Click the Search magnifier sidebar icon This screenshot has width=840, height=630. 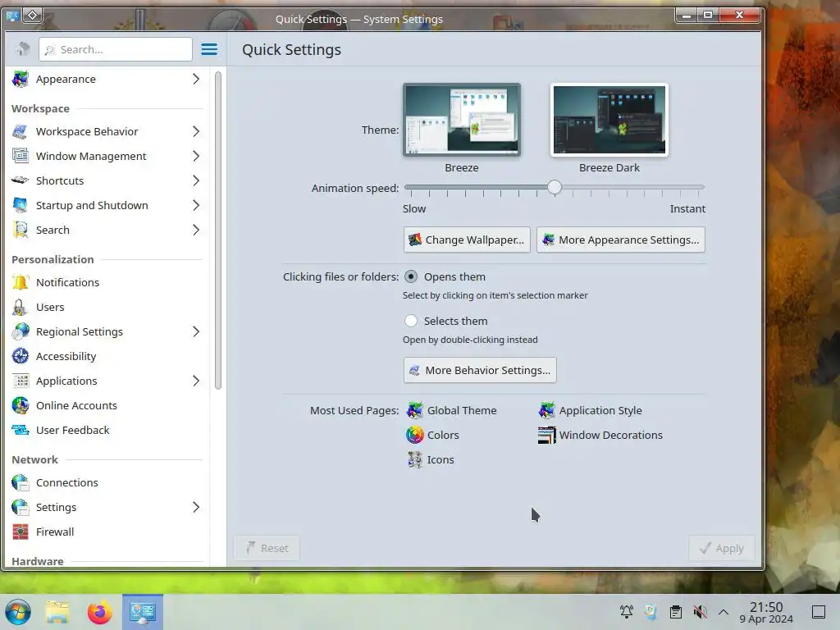[x=21, y=230]
